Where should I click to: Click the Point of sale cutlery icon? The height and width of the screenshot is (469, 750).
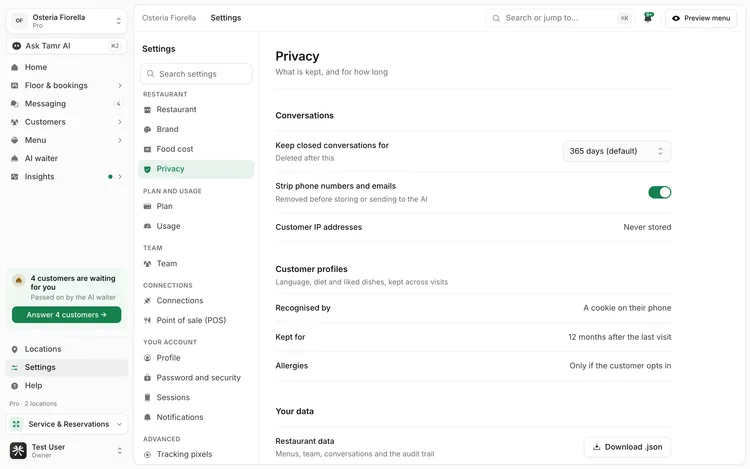point(147,320)
